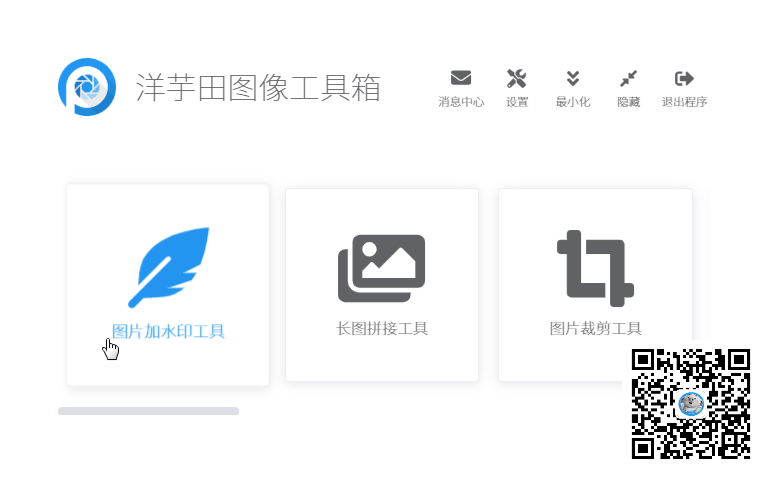Click the 退出程序 exit-arrow icon
This screenshot has width=770, height=481.
click(x=684, y=78)
